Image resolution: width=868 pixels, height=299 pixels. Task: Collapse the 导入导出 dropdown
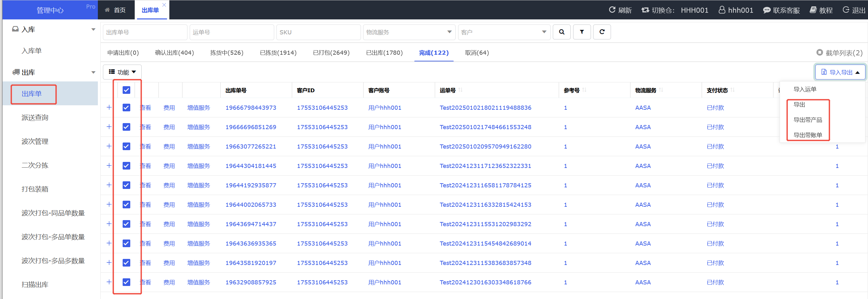coord(840,72)
